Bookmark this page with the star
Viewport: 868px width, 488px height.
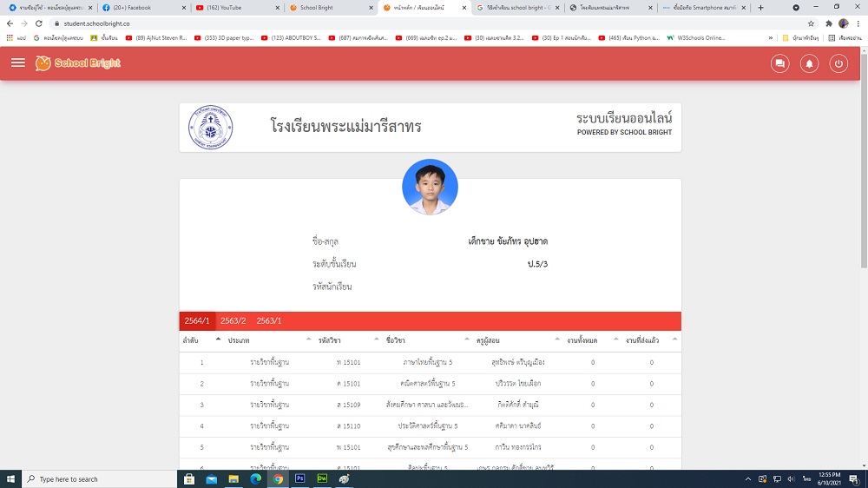(x=811, y=23)
